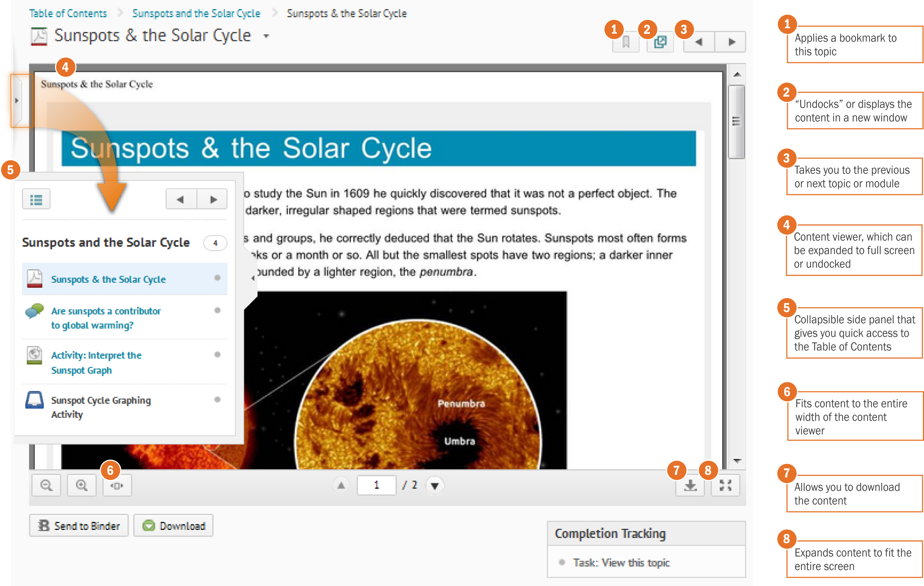The image size is (924, 586).
Task: Click side panel previous arrow button
Action: point(181,199)
